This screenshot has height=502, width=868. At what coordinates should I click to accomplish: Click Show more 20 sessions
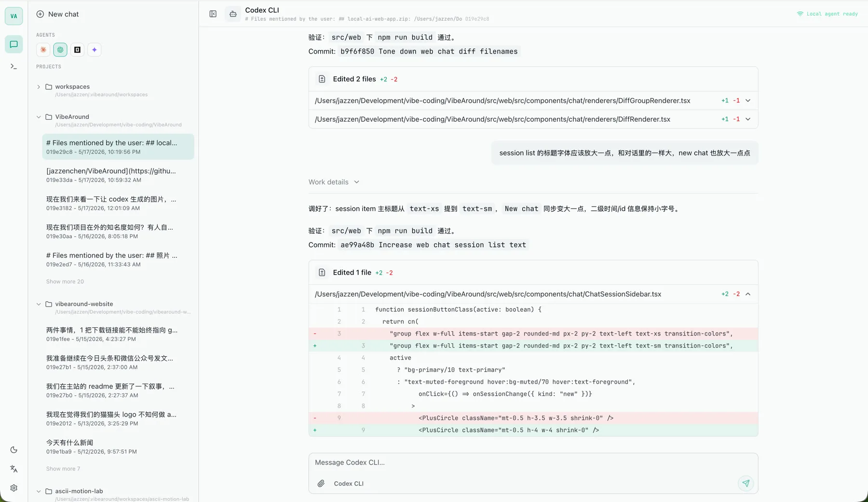pyautogui.click(x=65, y=281)
